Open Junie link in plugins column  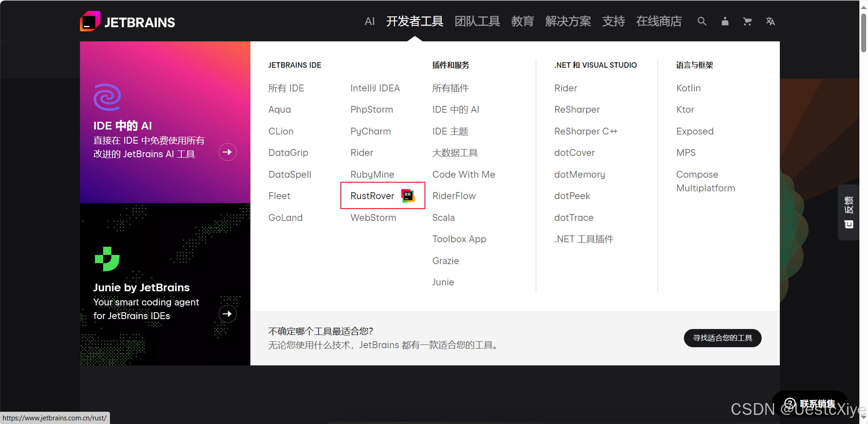[443, 282]
